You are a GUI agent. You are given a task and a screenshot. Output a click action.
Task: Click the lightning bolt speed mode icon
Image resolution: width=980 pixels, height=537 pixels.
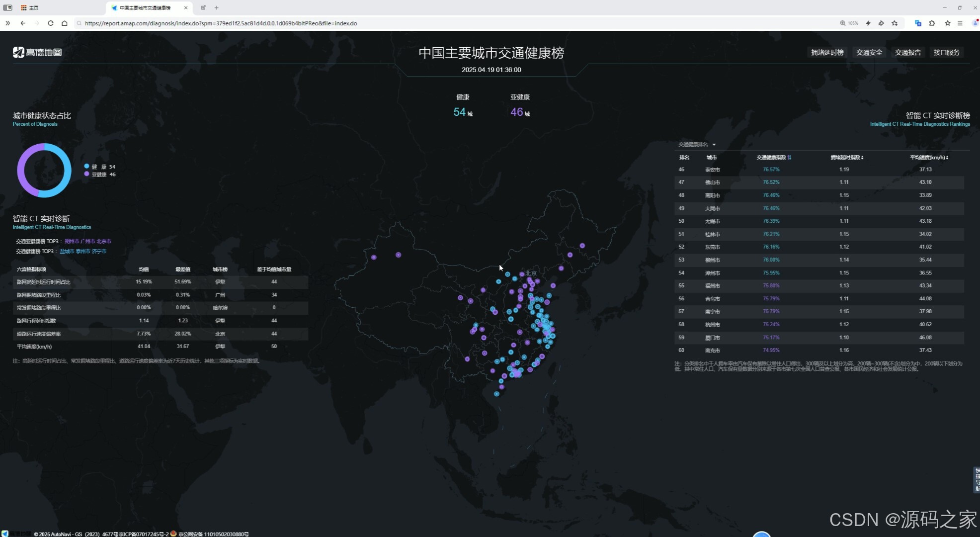[868, 23]
